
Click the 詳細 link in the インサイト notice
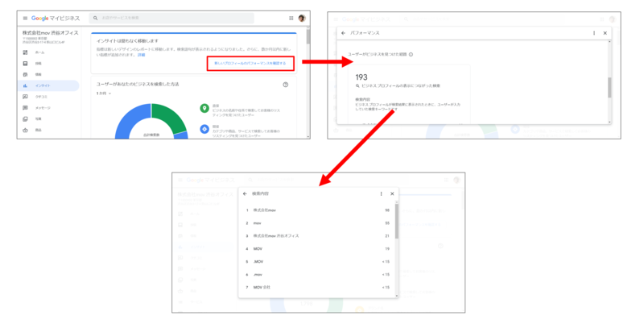click(x=142, y=55)
